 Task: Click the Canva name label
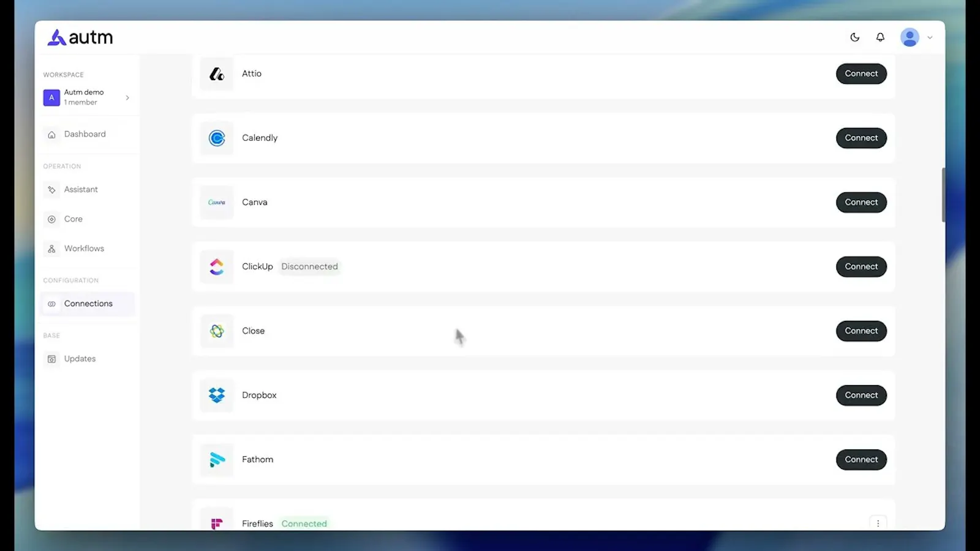255,202
